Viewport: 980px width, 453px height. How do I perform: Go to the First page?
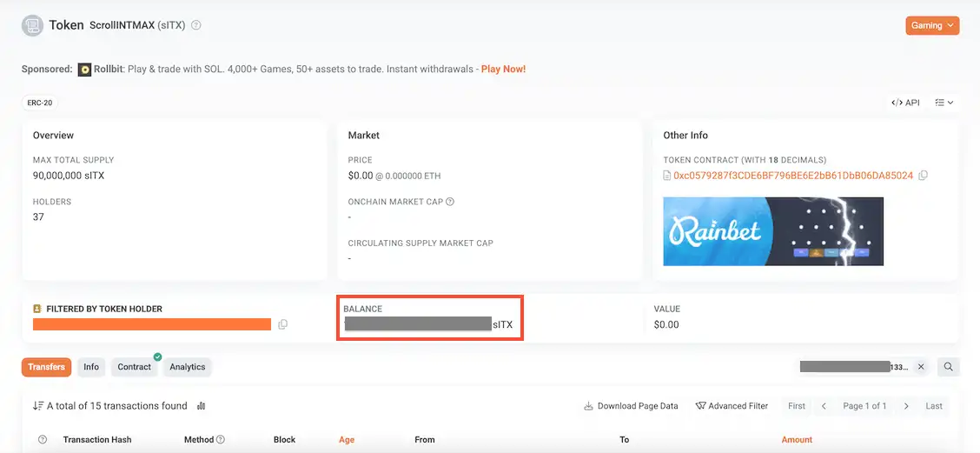point(796,406)
